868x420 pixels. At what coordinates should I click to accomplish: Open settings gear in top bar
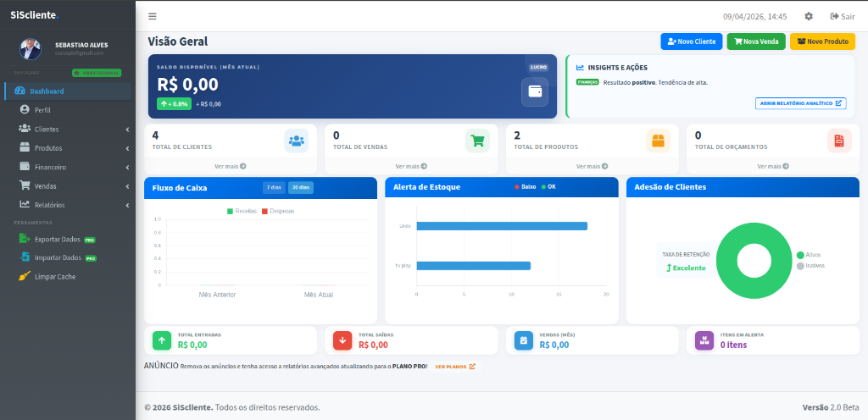click(x=809, y=16)
